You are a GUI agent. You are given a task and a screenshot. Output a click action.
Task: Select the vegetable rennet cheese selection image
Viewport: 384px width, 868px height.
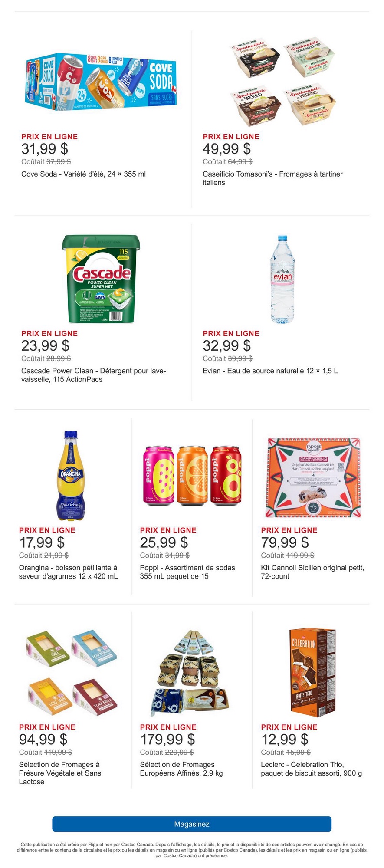click(71, 672)
